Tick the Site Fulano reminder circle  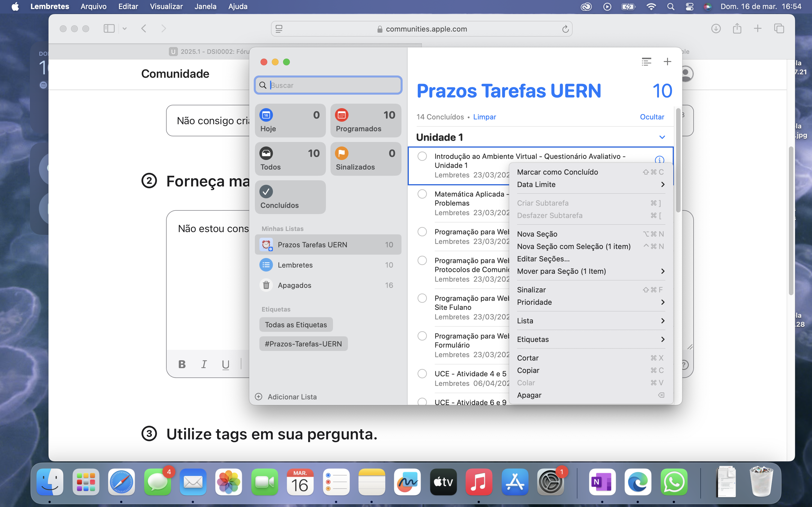pos(422,298)
